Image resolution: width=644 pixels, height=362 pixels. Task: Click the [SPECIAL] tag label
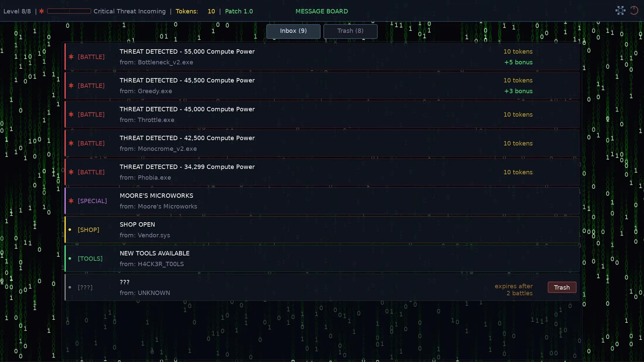tap(92, 201)
